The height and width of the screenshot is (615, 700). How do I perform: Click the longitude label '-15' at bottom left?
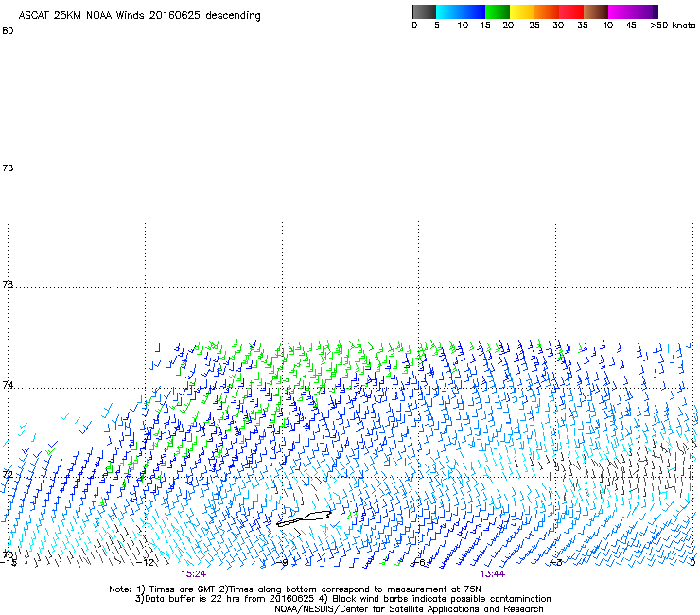click(x=9, y=562)
